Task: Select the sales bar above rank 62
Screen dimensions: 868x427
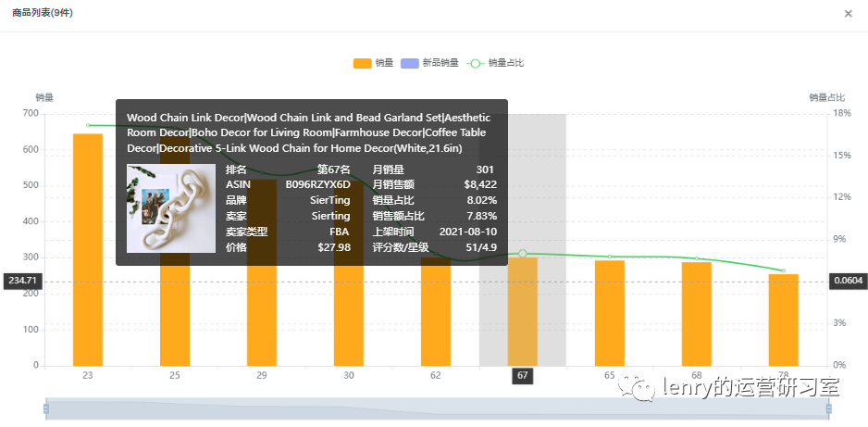Action: [x=436, y=315]
